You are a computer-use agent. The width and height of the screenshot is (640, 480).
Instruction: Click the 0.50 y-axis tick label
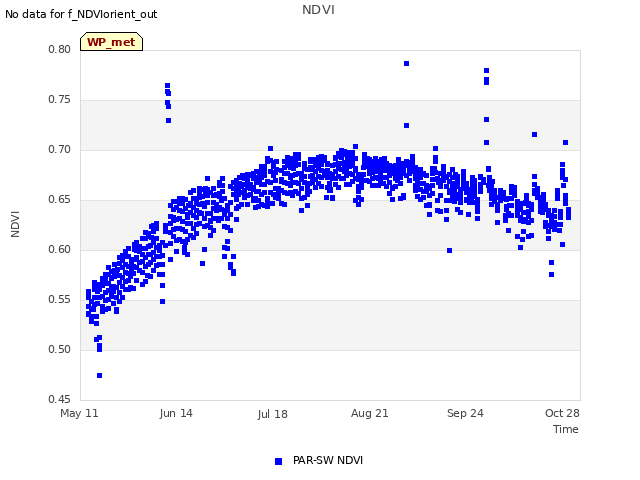click(60, 349)
